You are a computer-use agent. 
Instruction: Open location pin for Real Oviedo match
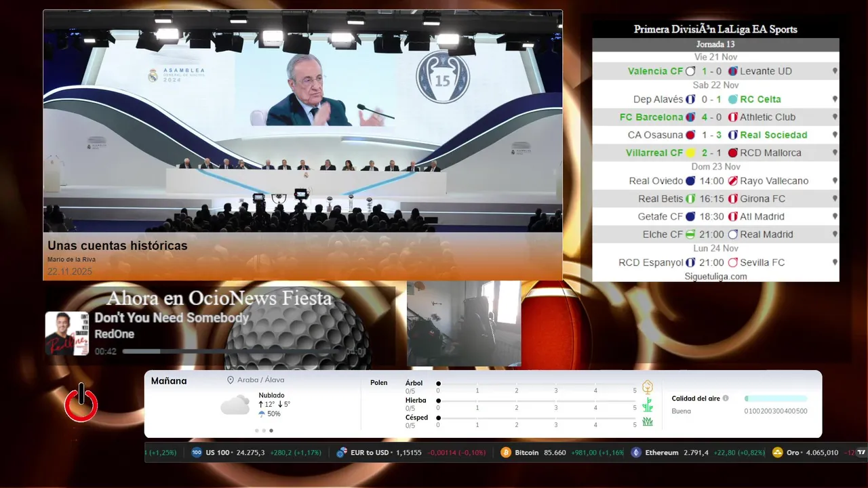835,181
